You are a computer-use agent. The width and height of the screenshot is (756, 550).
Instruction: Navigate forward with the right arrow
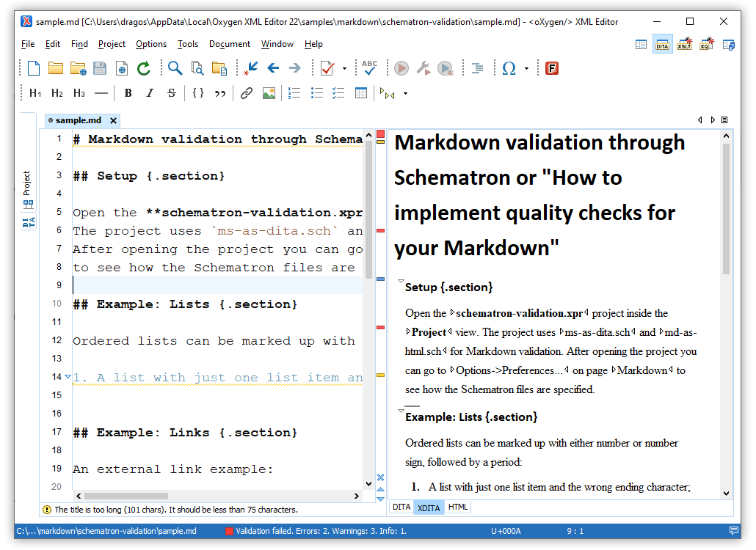pos(294,68)
